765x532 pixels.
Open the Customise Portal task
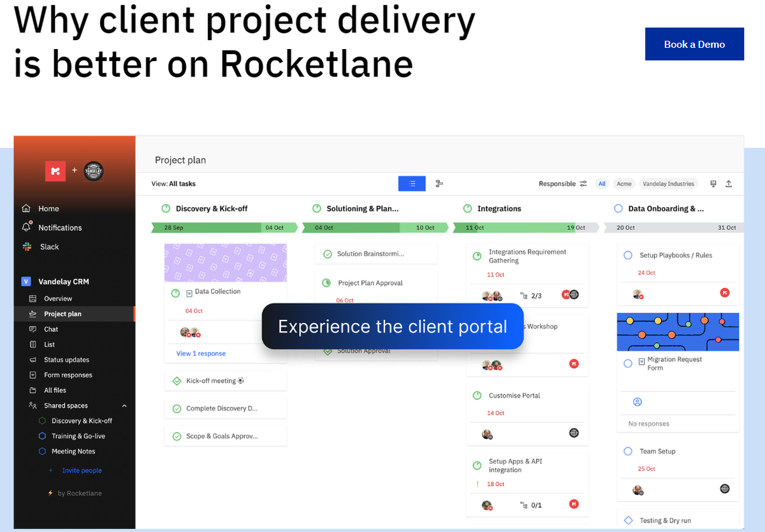tap(514, 396)
